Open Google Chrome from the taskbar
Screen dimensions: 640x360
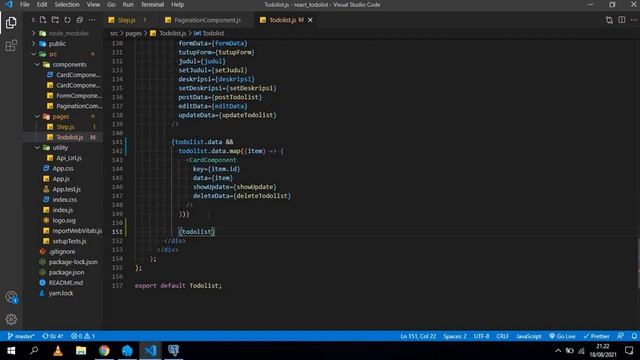tap(104, 351)
